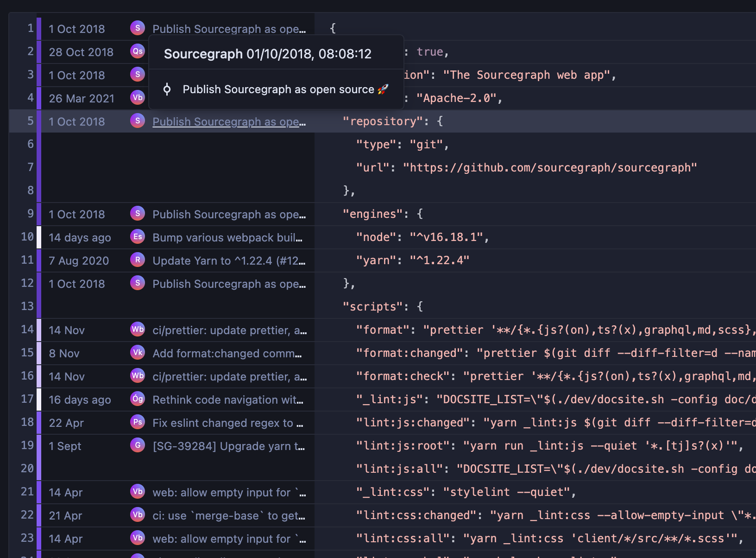
Task: Click the Vb avatar on line 4
Action: pos(138,97)
